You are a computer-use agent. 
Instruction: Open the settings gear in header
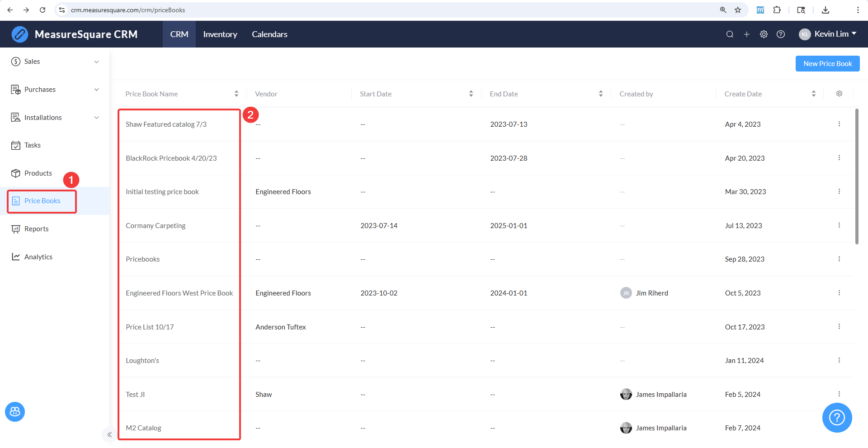pyautogui.click(x=764, y=34)
